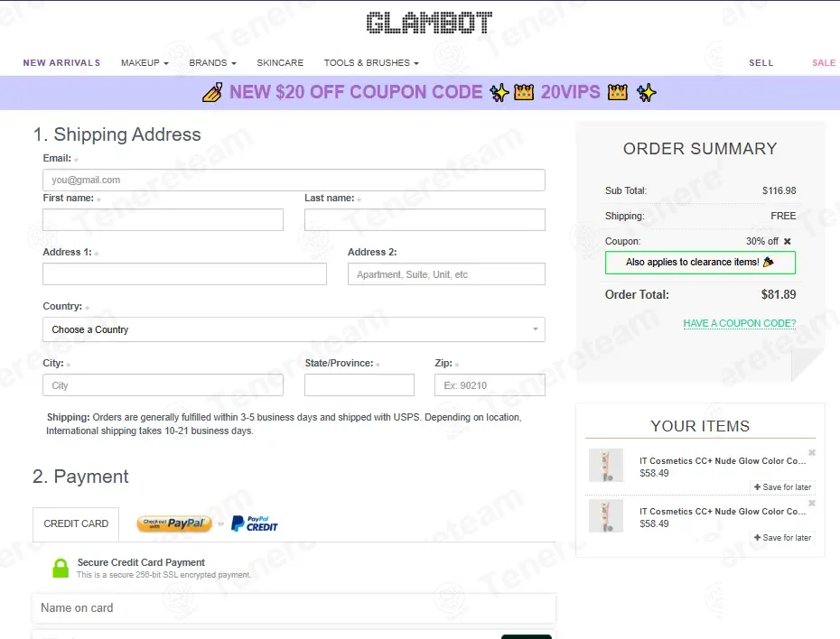Image resolution: width=840 pixels, height=639 pixels.
Task: Go to NEW ARRIVALS
Action: (61, 62)
